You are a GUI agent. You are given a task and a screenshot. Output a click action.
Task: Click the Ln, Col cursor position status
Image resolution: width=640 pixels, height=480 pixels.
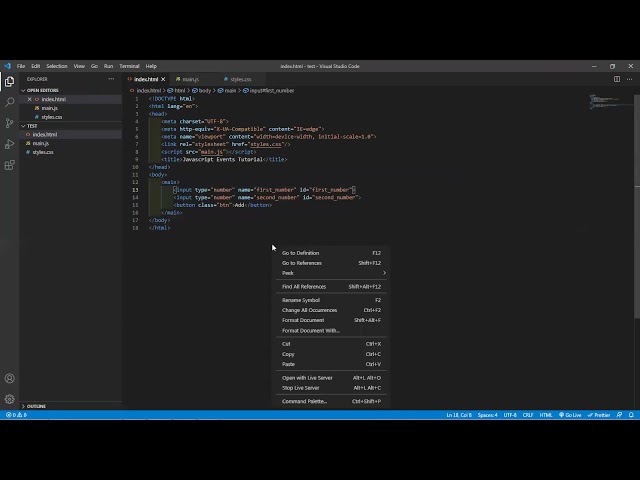click(459, 415)
